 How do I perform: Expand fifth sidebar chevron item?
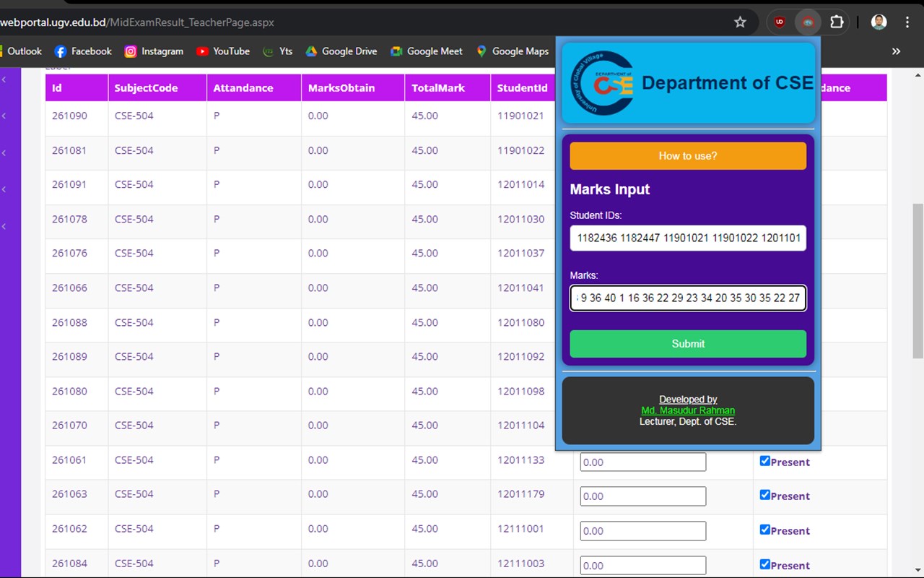pyautogui.click(x=4, y=226)
